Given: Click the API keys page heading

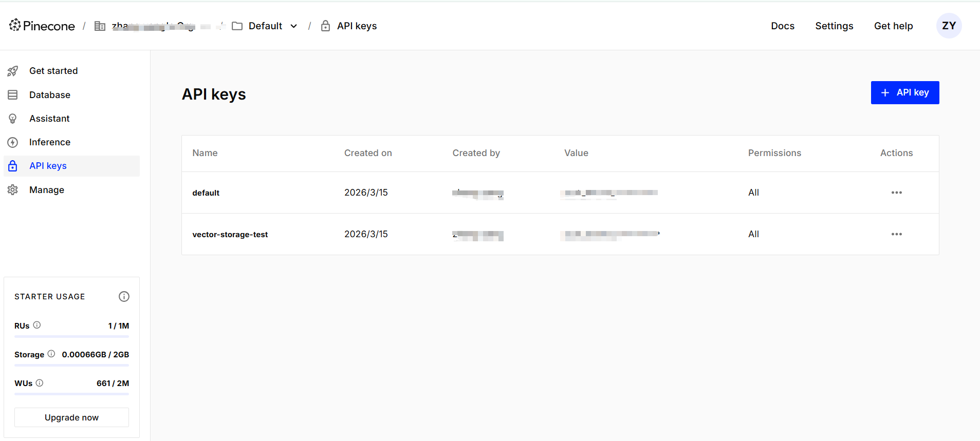Looking at the screenshot, I should [x=214, y=94].
